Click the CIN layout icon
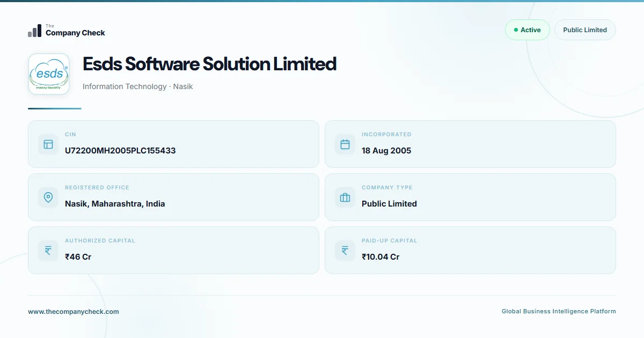The height and width of the screenshot is (338, 644). 48,144
